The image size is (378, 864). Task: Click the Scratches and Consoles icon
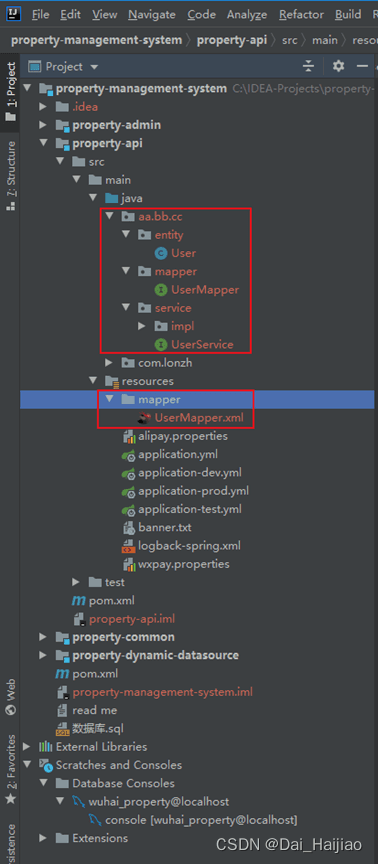[x=45, y=765]
